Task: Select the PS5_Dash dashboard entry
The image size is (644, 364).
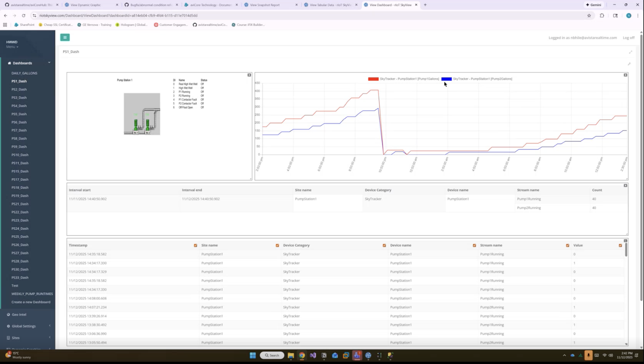Action: 19,114
